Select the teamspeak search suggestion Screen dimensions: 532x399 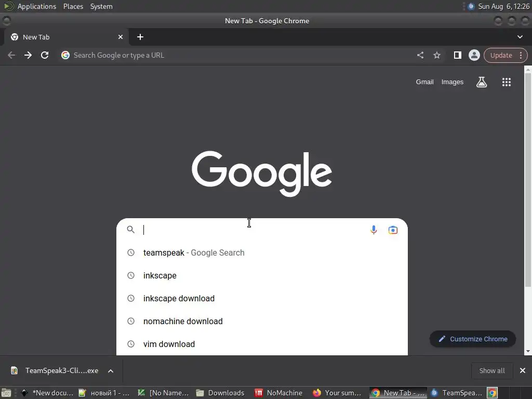[x=262, y=253]
